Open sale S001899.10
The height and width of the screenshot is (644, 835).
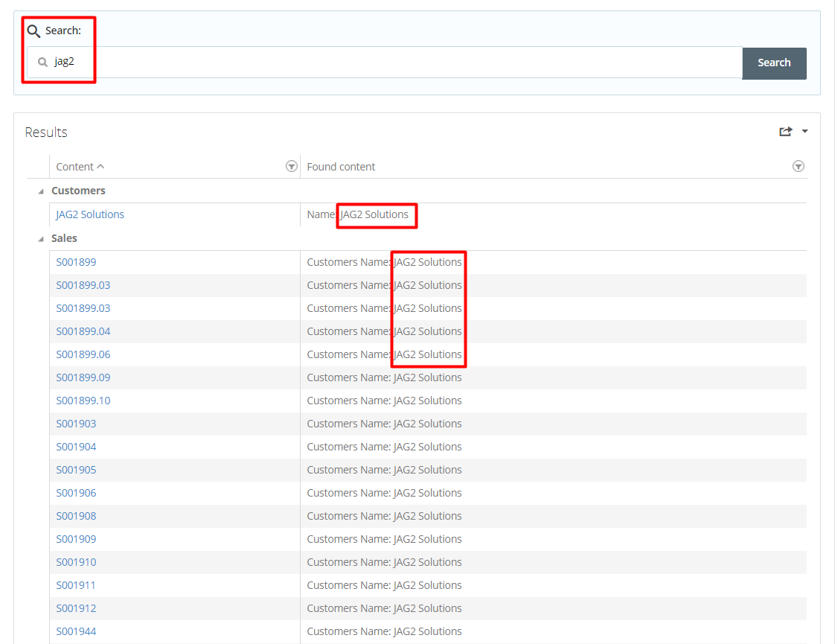tap(83, 401)
